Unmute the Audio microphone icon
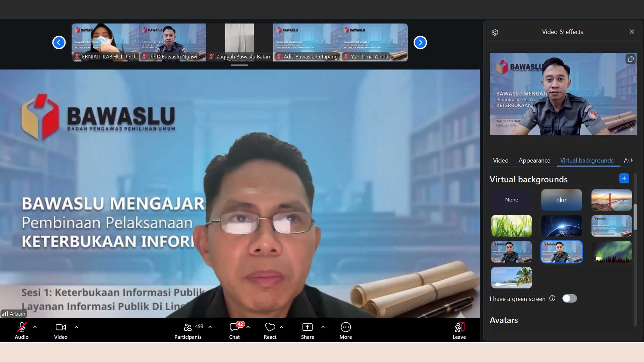Screen dimensions: 644x362 click(22, 327)
